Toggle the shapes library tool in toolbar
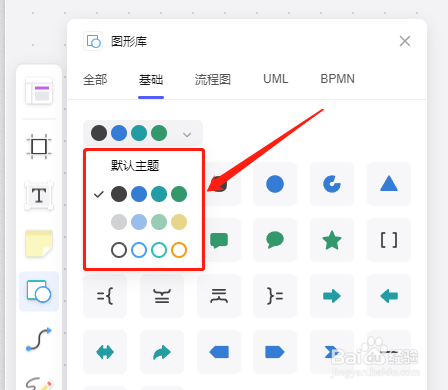 39,292
